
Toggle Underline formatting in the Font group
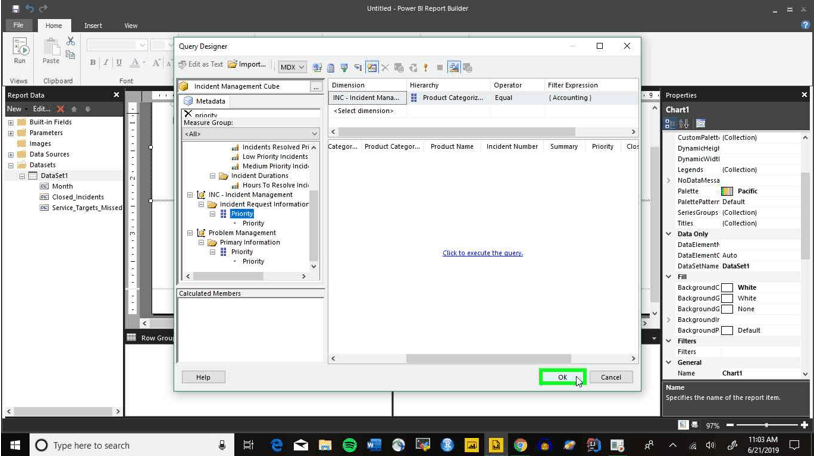point(119,62)
